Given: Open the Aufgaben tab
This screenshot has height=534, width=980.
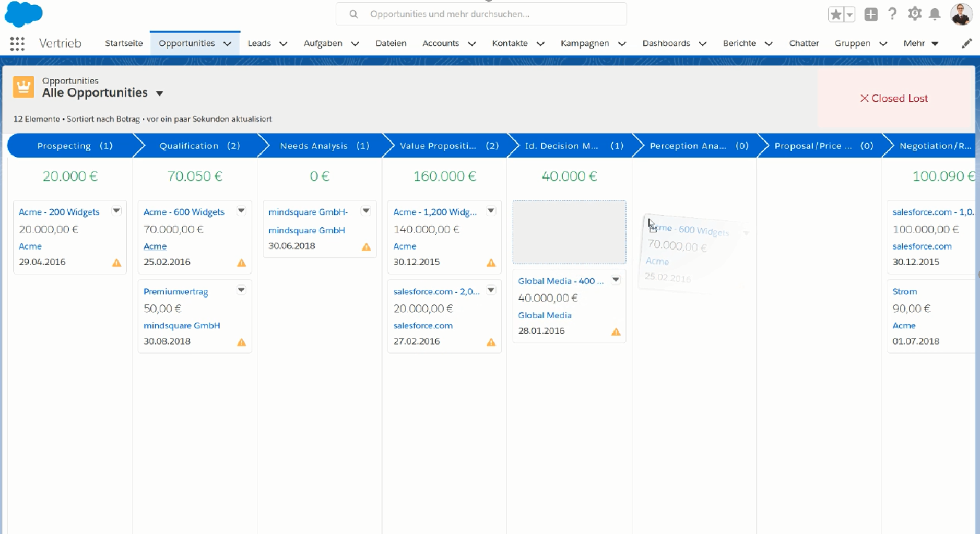Looking at the screenshot, I should [x=323, y=43].
